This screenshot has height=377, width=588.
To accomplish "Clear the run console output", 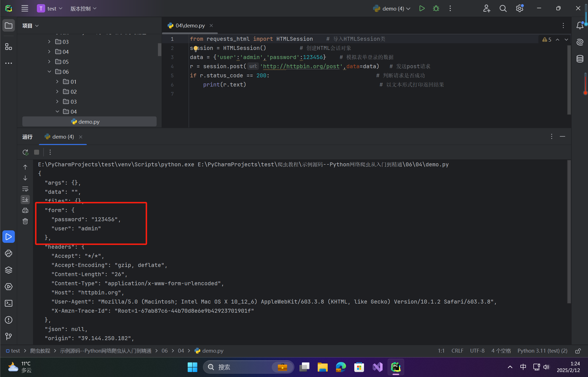I will tap(25, 221).
